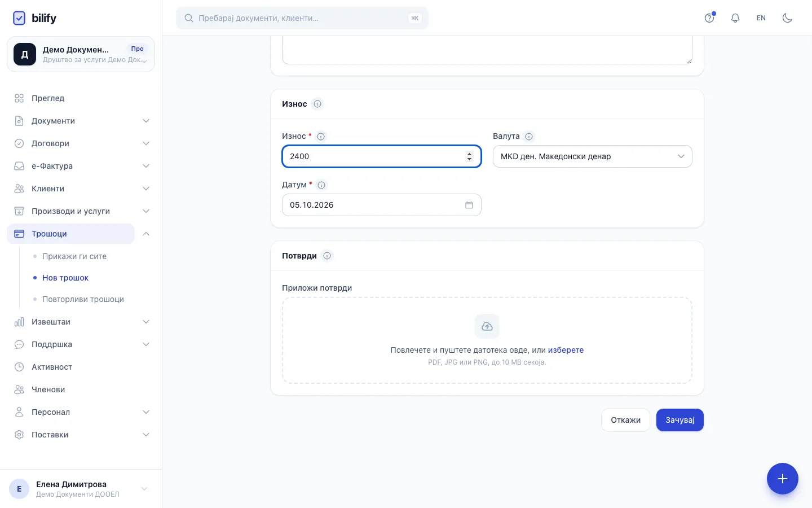Click info icon beside Износ section title
The height and width of the screenshot is (508, 812).
point(317,104)
